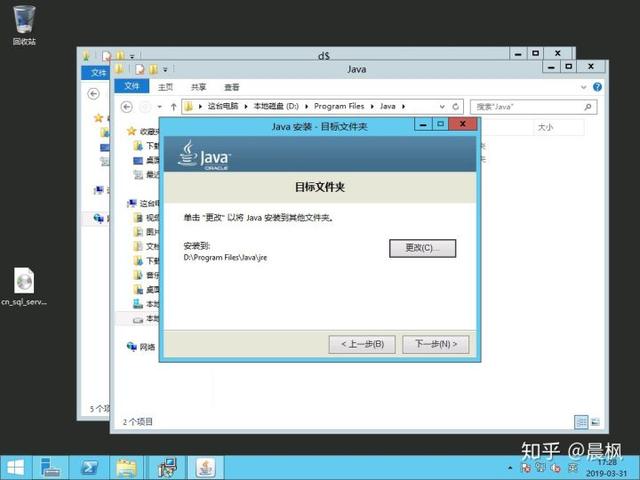Open the 文件 tab in the Java explorer window
Viewport: 640px width, 480px height.
131,86
